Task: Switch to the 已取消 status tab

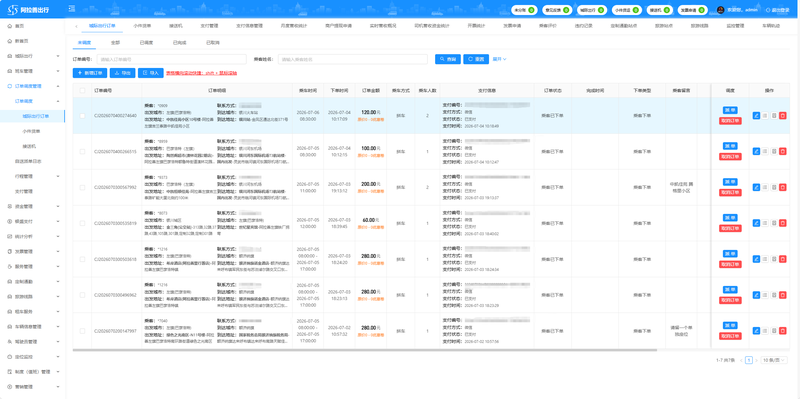Action: (x=212, y=43)
